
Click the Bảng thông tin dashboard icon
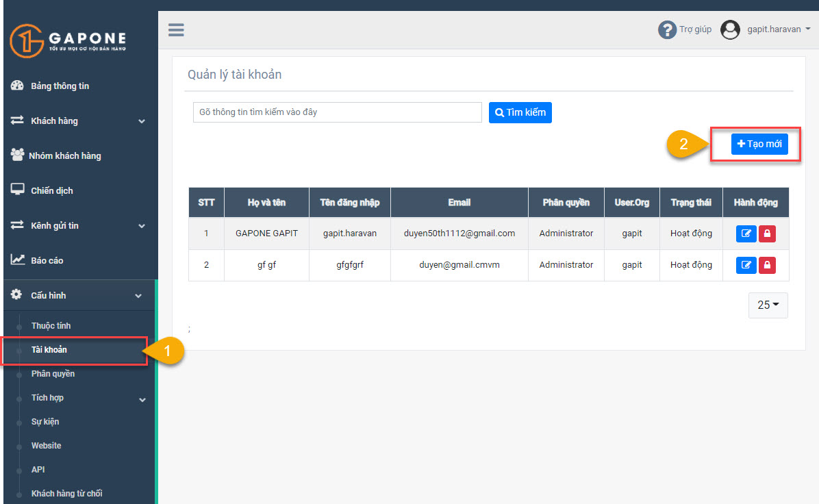[x=17, y=86]
